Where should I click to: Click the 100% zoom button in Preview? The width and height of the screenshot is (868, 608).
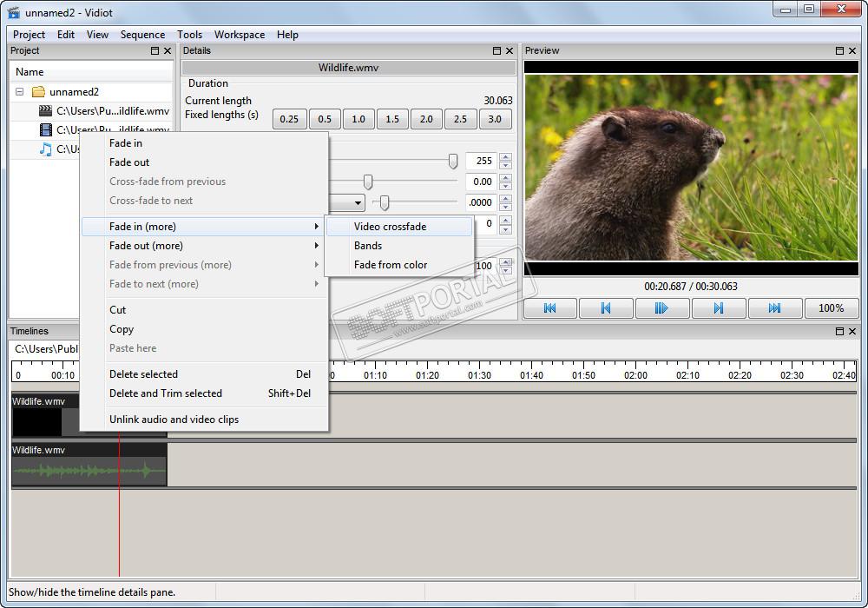click(831, 307)
